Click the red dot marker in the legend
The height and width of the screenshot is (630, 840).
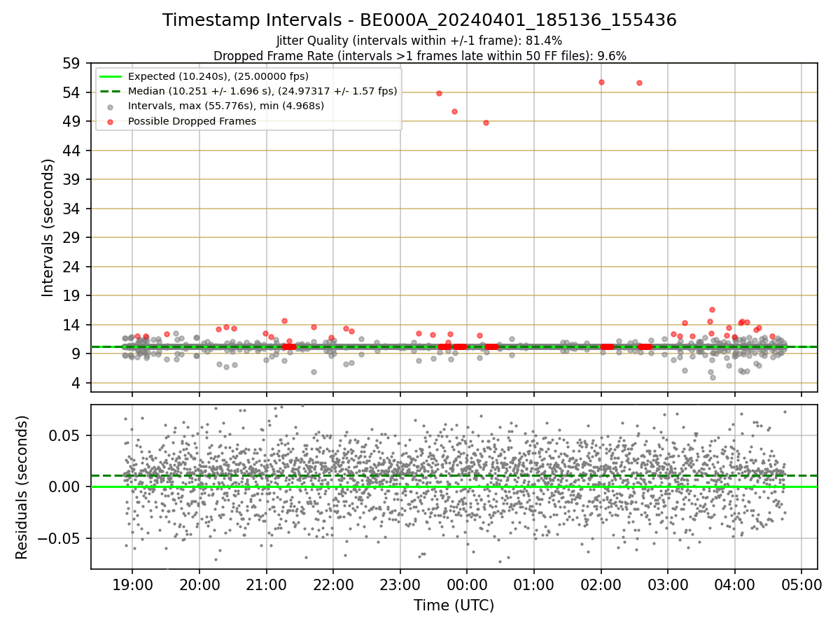[x=111, y=121]
